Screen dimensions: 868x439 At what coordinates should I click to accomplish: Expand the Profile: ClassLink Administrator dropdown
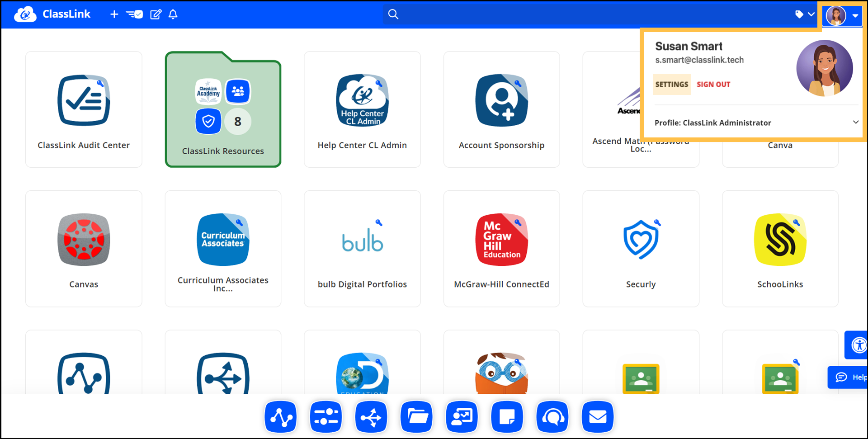pos(855,122)
